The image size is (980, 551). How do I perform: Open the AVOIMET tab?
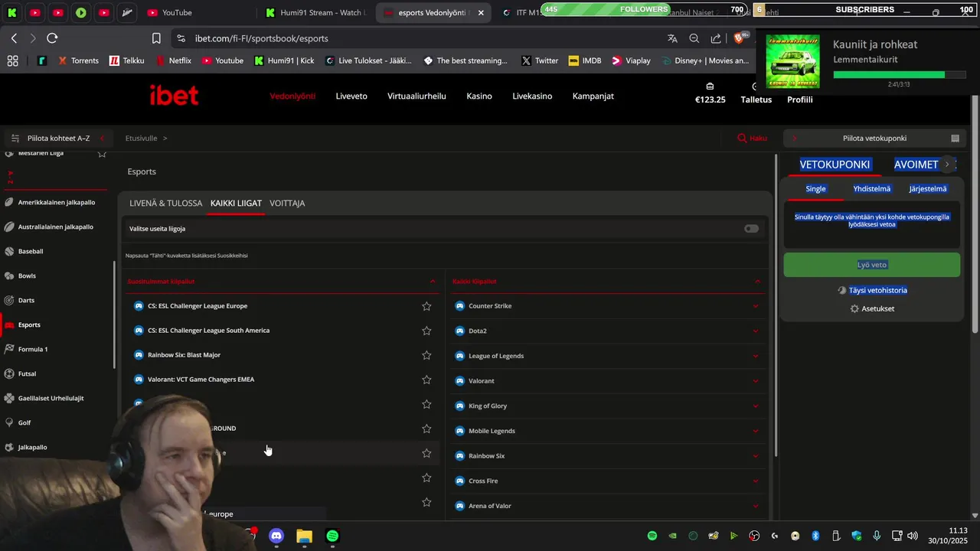(916, 165)
